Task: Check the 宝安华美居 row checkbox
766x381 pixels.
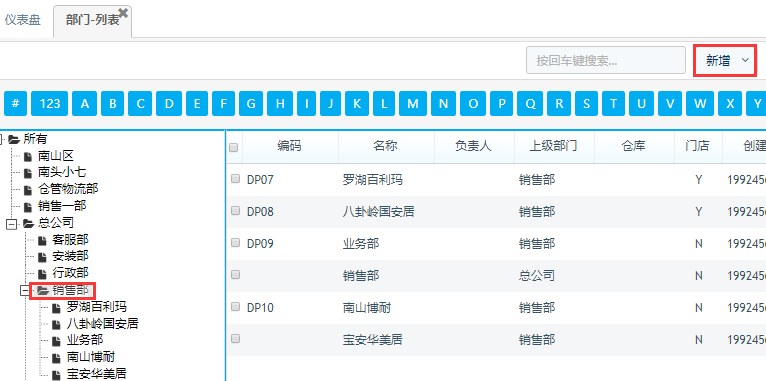Action: coord(235,338)
